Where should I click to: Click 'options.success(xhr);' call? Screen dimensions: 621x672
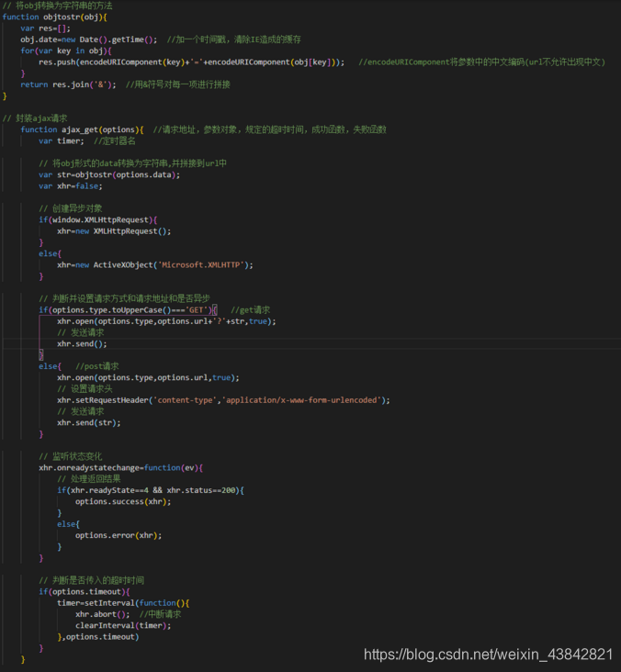click(123, 501)
